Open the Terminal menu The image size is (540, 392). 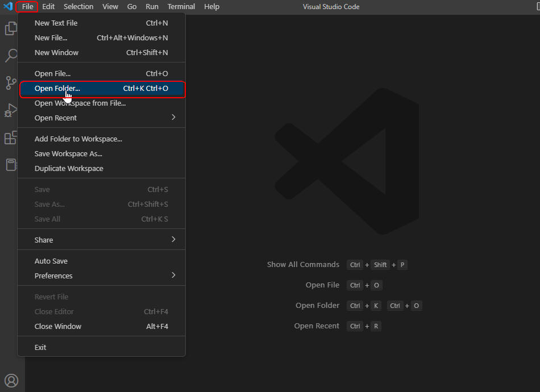pyautogui.click(x=181, y=7)
